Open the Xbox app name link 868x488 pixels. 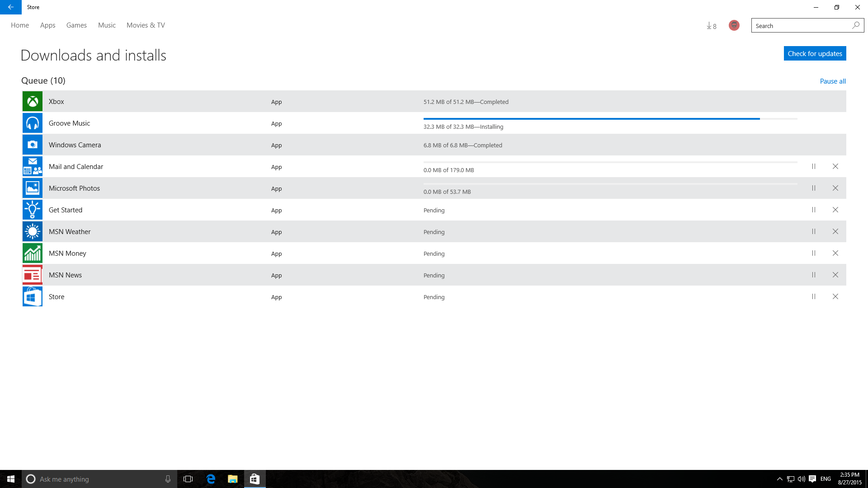pos(57,102)
